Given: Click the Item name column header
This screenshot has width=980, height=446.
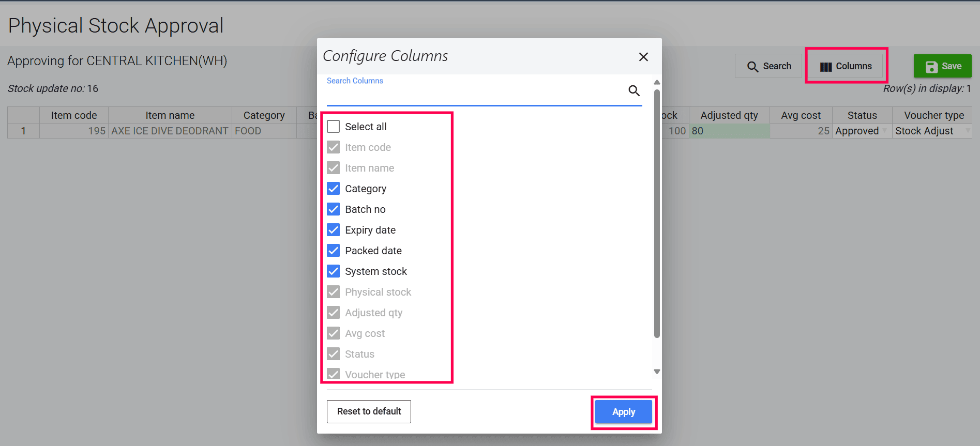Looking at the screenshot, I should tap(170, 115).
